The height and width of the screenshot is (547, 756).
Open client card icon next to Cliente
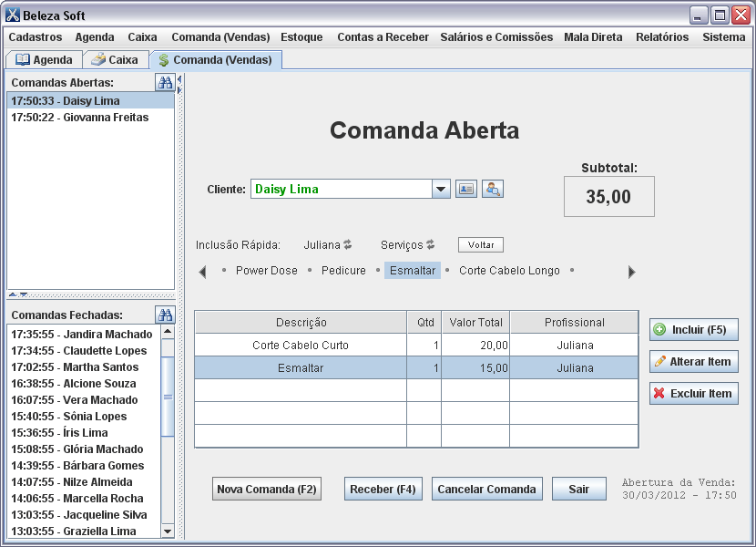coord(465,190)
